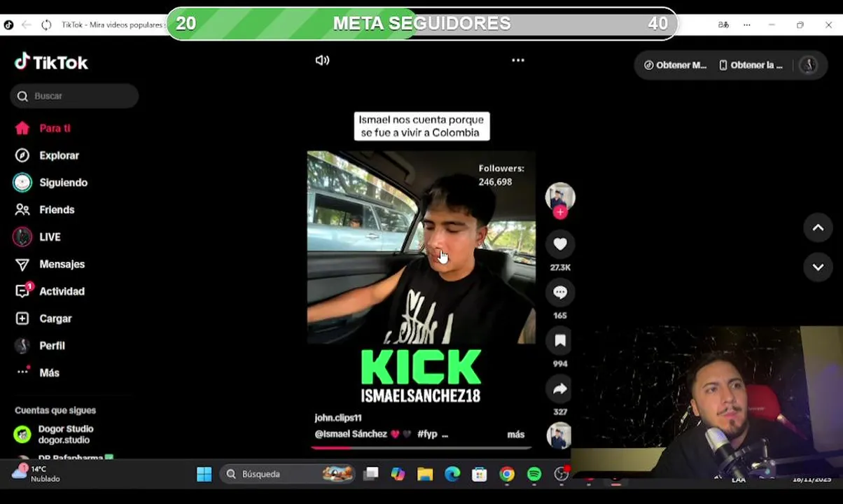
Task: Click the Obtener la ... app button
Action: point(751,65)
